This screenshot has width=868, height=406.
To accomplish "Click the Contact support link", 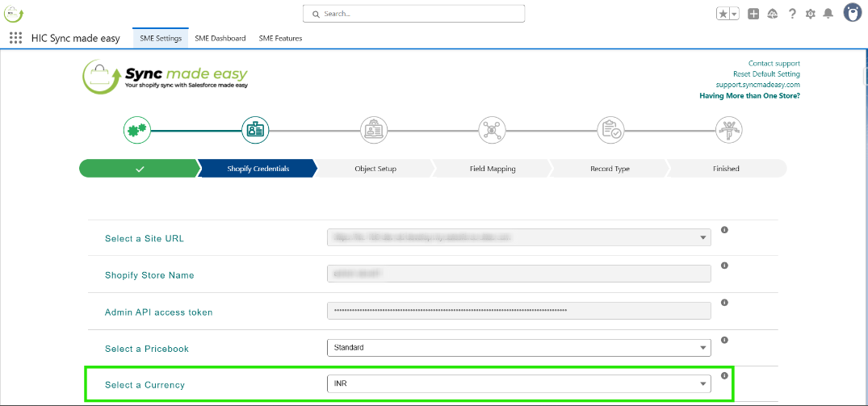I will pos(774,64).
